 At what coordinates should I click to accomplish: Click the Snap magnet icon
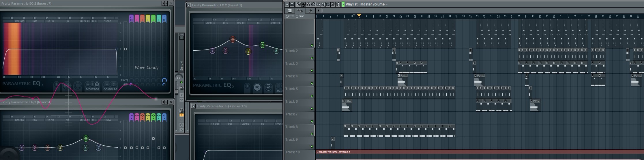pyautogui.click(x=292, y=4)
